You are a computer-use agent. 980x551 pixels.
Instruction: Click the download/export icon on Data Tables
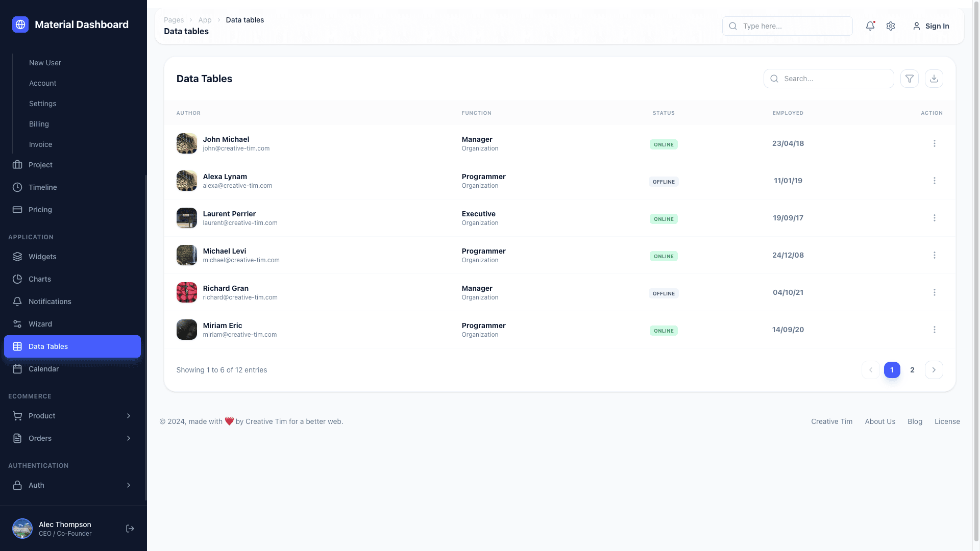tap(934, 79)
